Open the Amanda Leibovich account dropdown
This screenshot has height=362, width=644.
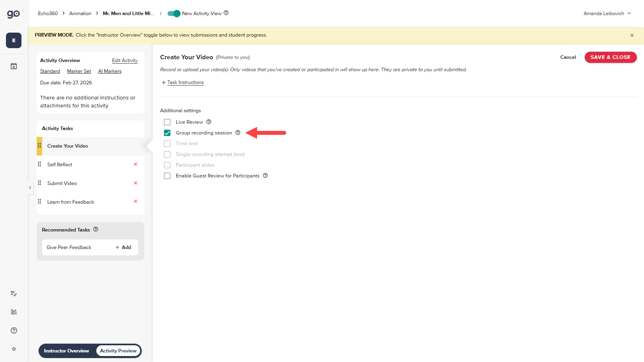click(607, 13)
